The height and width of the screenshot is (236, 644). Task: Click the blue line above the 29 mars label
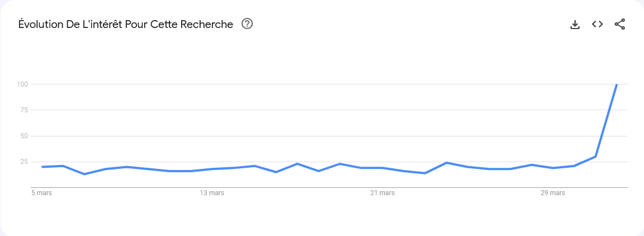click(553, 168)
